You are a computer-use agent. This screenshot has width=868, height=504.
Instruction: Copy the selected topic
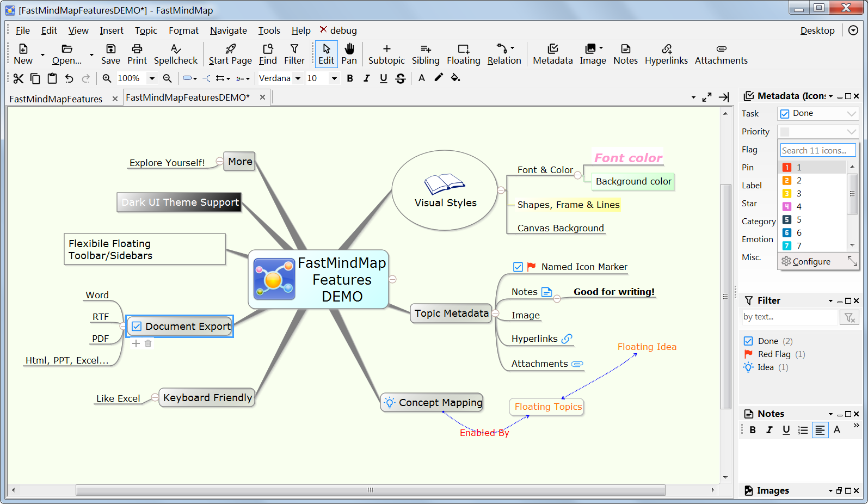35,78
